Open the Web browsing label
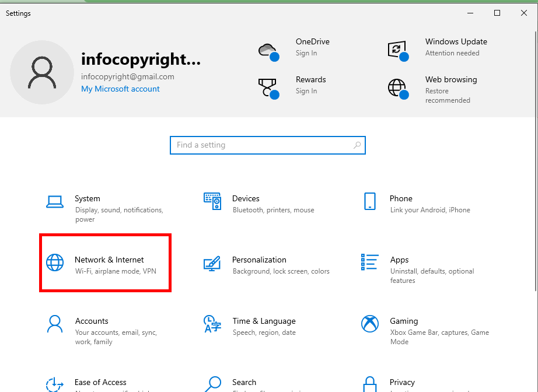 (x=451, y=79)
